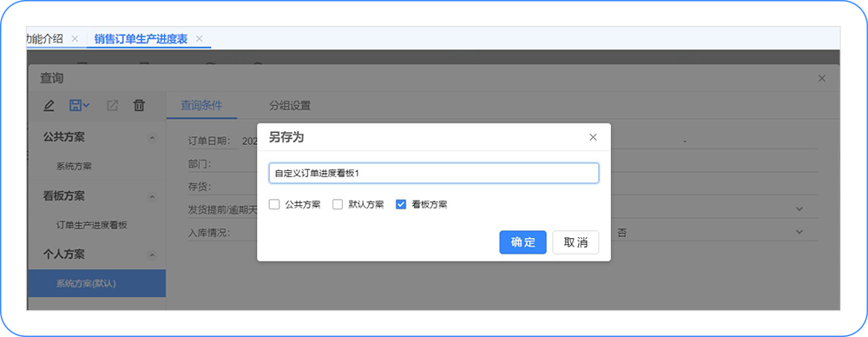Click the trash delete scheme icon
This screenshot has height=337, width=868.
pyautogui.click(x=140, y=105)
